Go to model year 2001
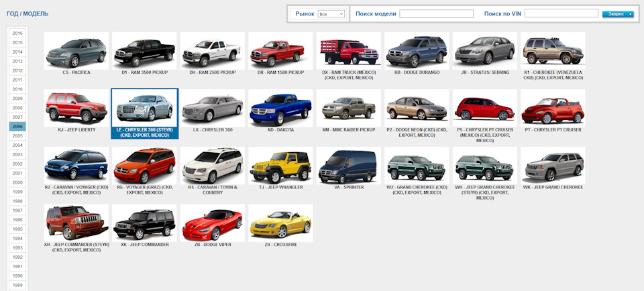The width and height of the screenshot is (644, 291). point(17,173)
